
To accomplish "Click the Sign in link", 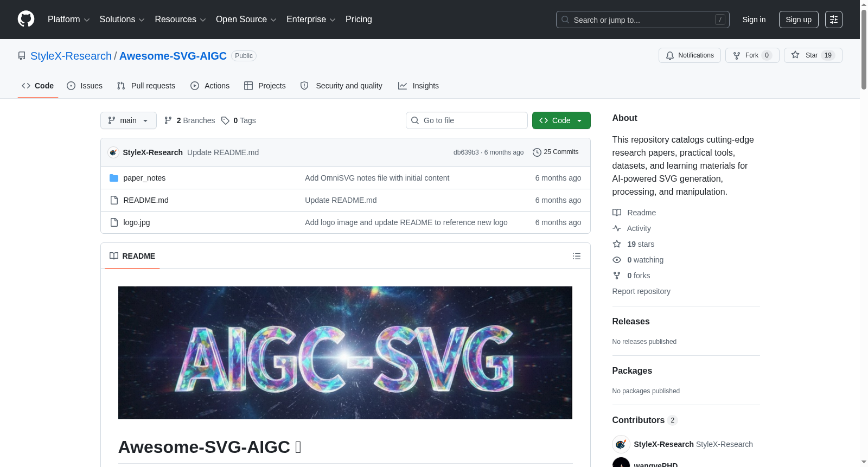I will (754, 20).
